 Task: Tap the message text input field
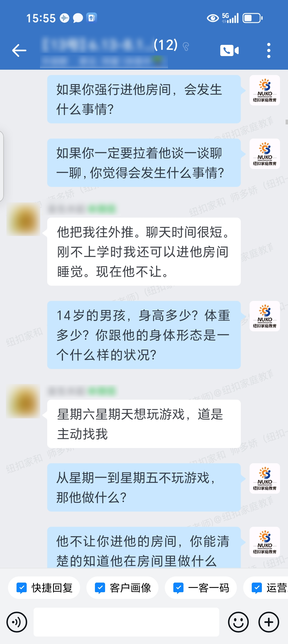click(126, 622)
